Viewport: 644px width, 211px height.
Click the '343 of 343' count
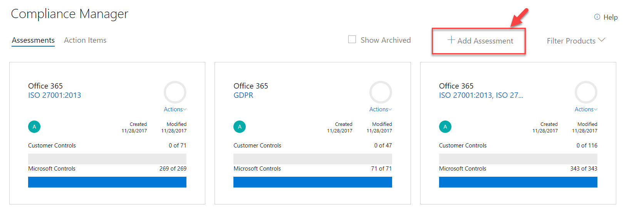point(584,169)
